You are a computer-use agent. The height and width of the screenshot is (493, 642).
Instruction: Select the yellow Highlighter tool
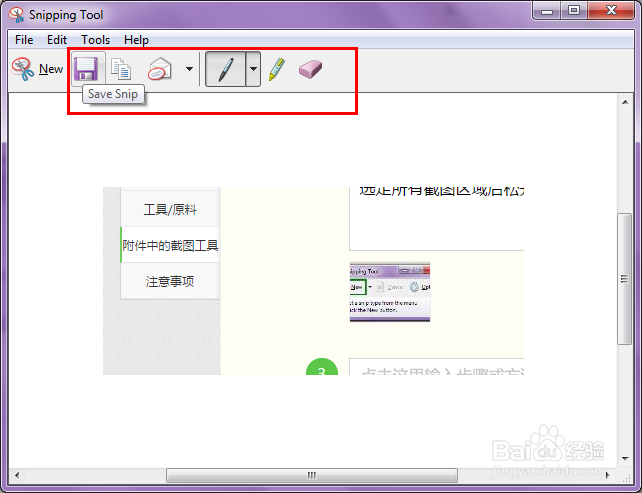(277, 69)
